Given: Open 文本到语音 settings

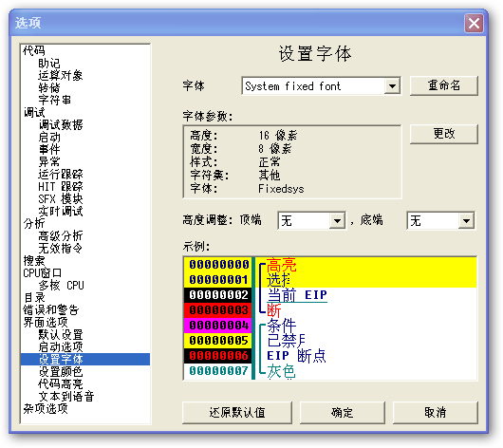Looking at the screenshot, I should pyautogui.click(x=66, y=397).
